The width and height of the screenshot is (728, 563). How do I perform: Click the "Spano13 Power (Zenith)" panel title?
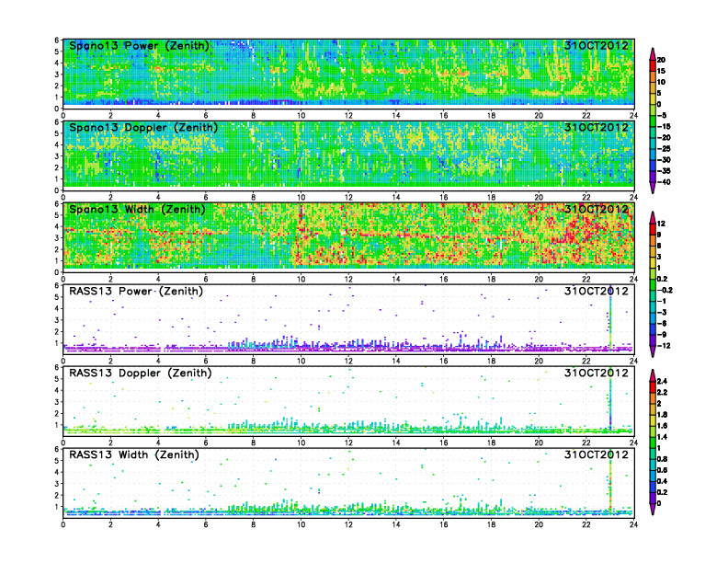[x=139, y=46]
